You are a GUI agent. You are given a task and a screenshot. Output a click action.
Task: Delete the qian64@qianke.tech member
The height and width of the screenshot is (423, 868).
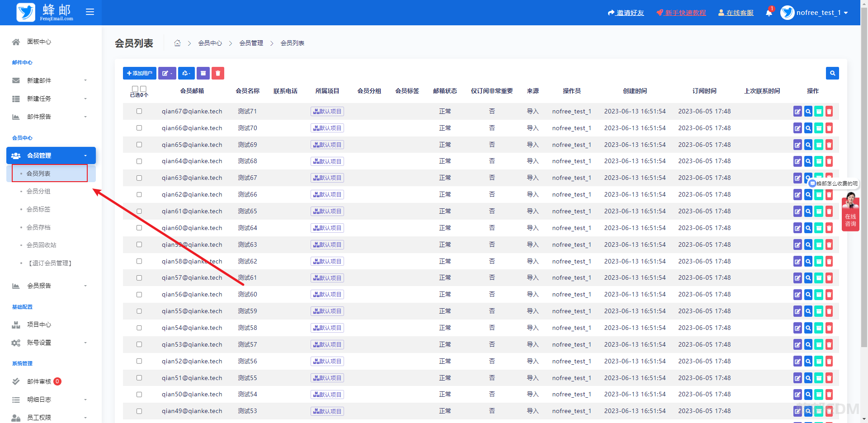pos(829,161)
